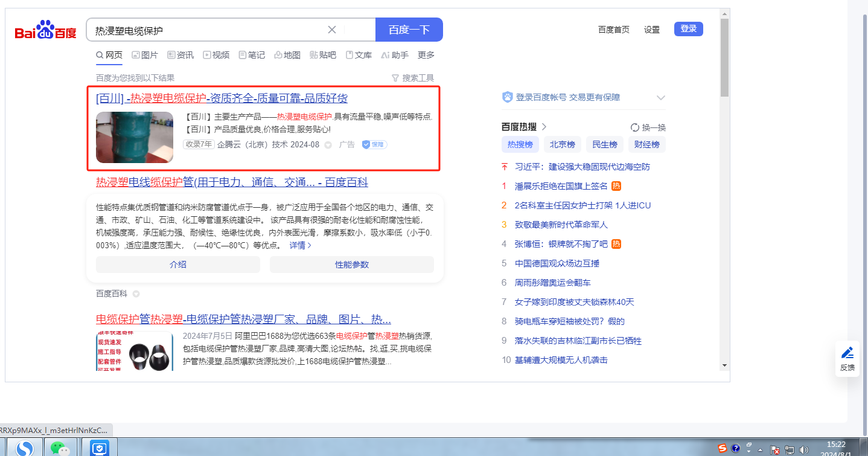
Task: Expand the 登录百度帐号 panel chevron
Action: coord(661,97)
